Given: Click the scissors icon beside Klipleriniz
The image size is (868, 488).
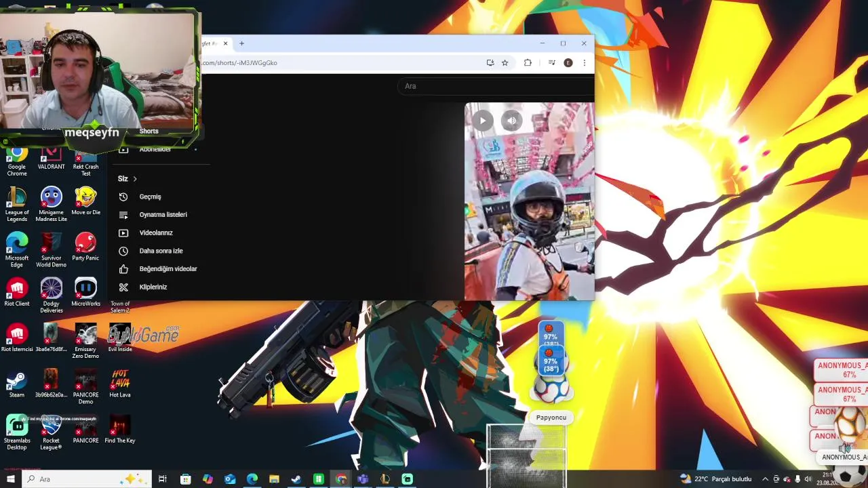Looking at the screenshot, I should 123,287.
